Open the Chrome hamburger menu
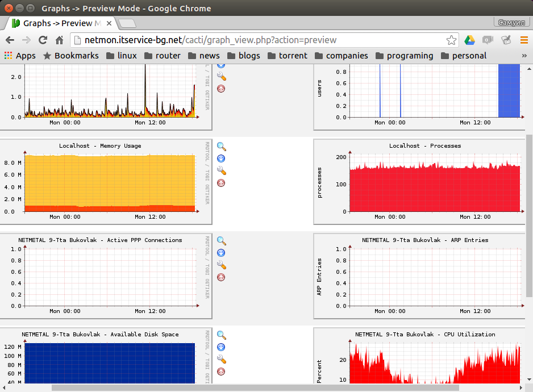The height and width of the screenshot is (392, 533). tap(524, 40)
